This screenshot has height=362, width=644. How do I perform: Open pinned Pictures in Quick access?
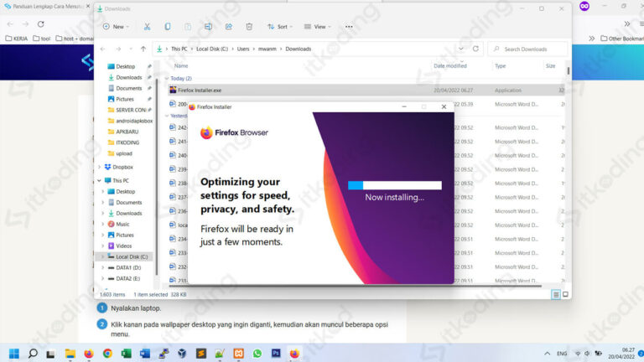[125, 100]
